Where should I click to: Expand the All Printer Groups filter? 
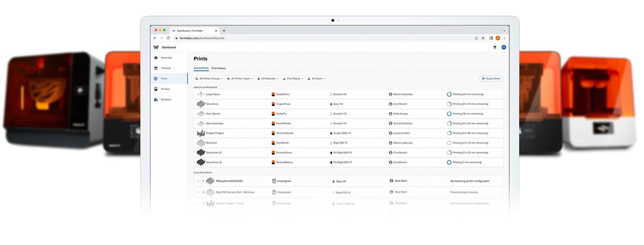point(209,79)
